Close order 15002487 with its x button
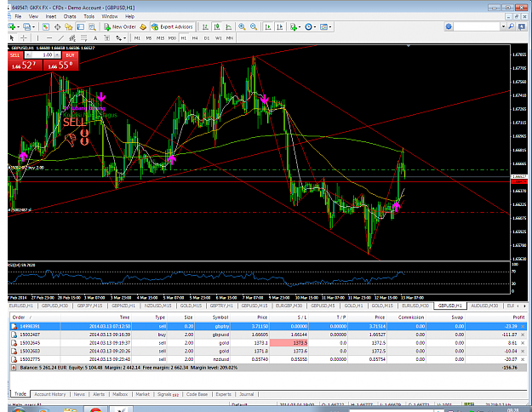 pos(523,335)
